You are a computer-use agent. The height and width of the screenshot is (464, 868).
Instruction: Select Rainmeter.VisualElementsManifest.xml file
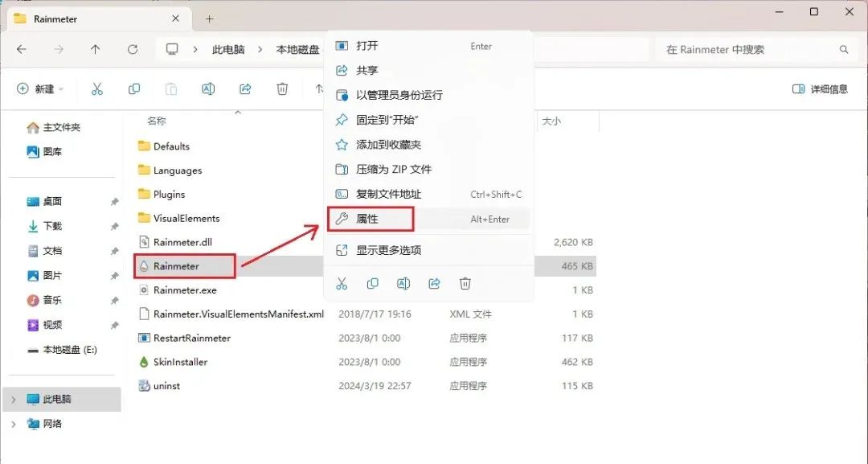coord(231,314)
